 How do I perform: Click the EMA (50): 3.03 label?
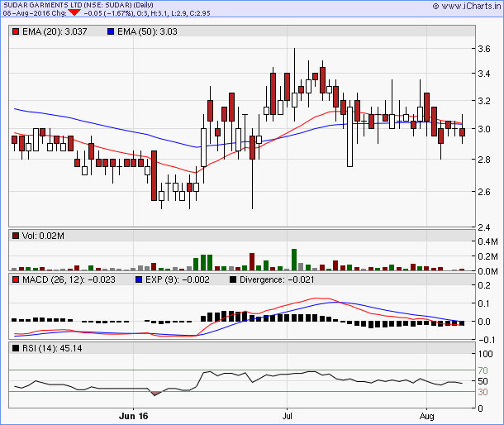(x=147, y=31)
